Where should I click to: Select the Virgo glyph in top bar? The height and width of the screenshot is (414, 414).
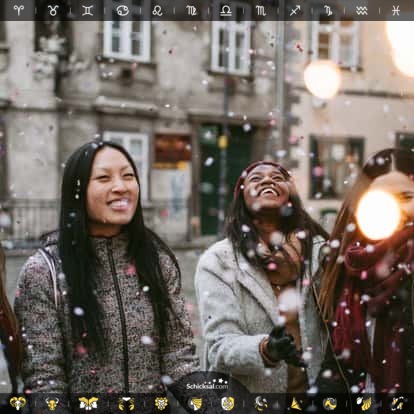point(191,10)
